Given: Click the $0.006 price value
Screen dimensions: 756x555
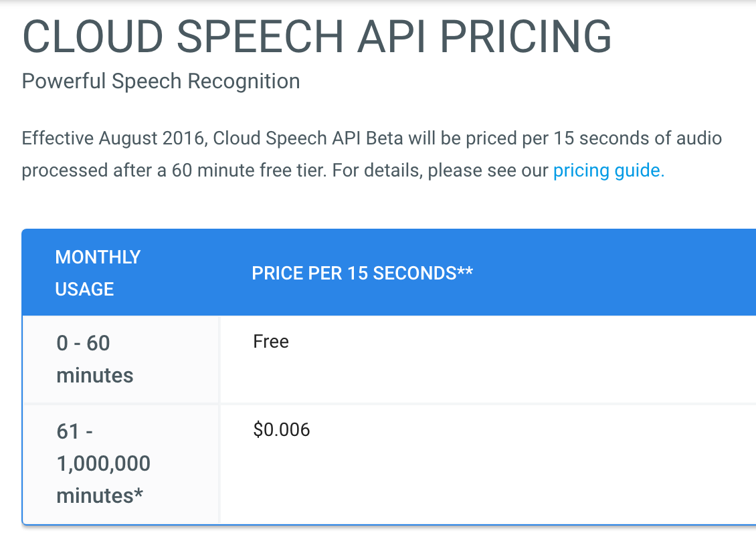Looking at the screenshot, I should coord(282,430).
